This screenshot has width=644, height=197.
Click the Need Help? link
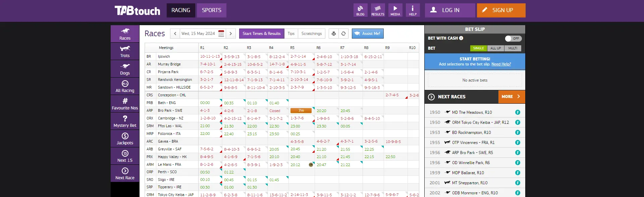[501, 64]
